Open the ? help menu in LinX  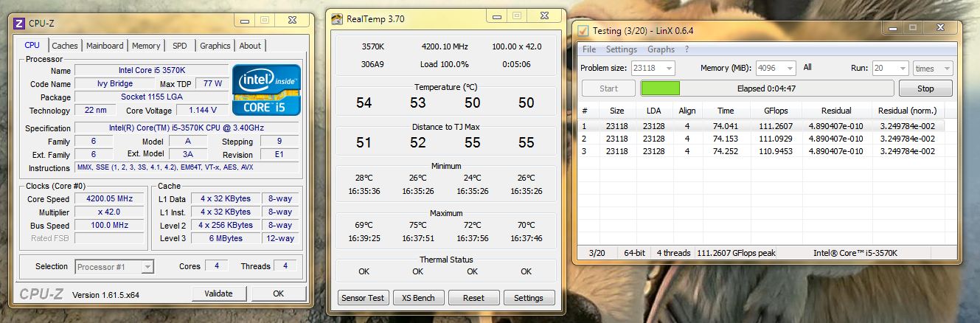(x=687, y=49)
